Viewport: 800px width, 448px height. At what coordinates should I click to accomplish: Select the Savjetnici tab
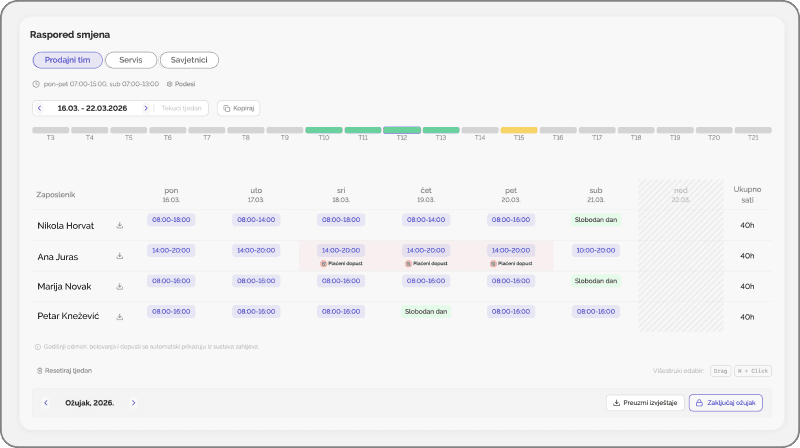coord(189,60)
